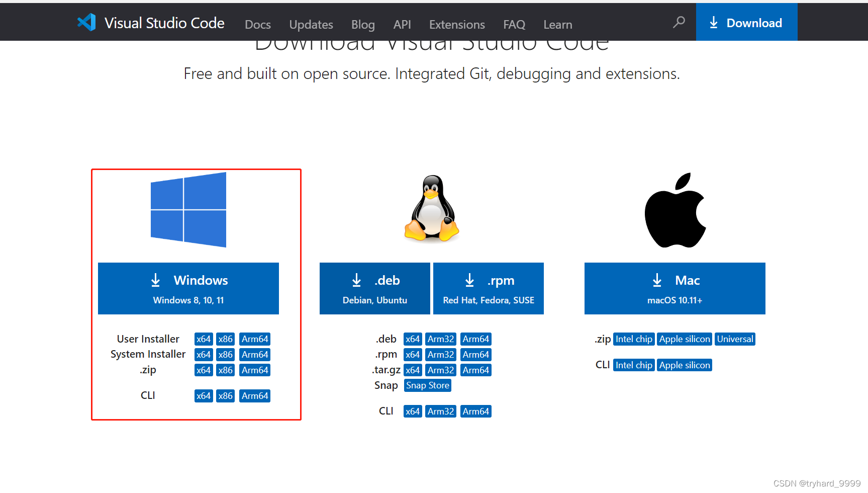
Task: Select Apple silicon for Mac CLI
Action: 685,365
